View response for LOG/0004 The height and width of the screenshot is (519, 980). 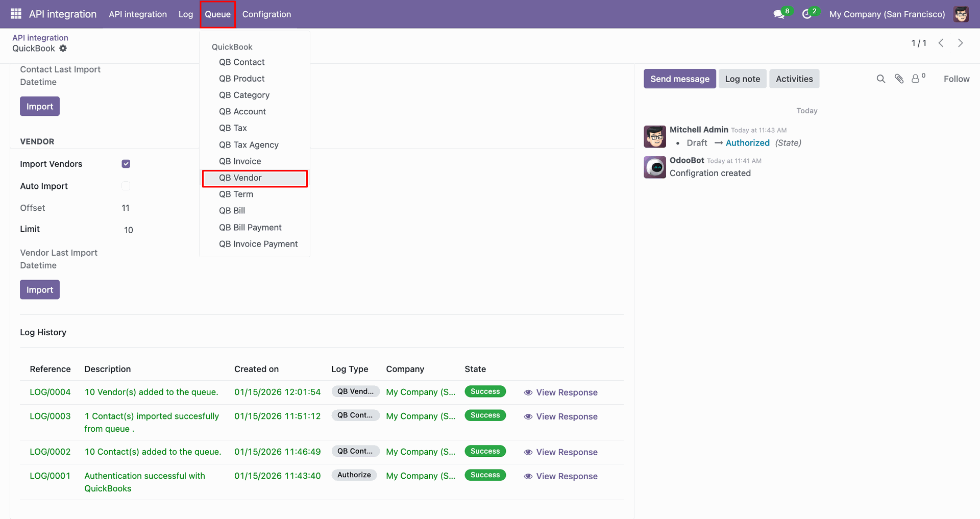(x=560, y=392)
